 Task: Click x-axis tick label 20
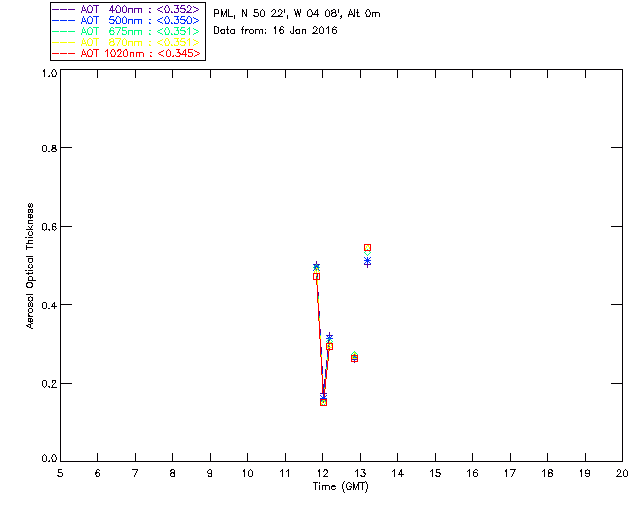[622, 473]
